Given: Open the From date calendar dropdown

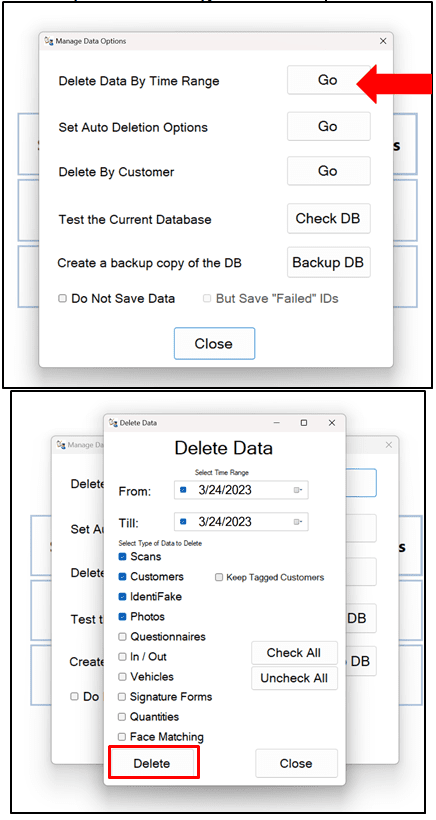Looking at the screenshot, I should point(299,490).
